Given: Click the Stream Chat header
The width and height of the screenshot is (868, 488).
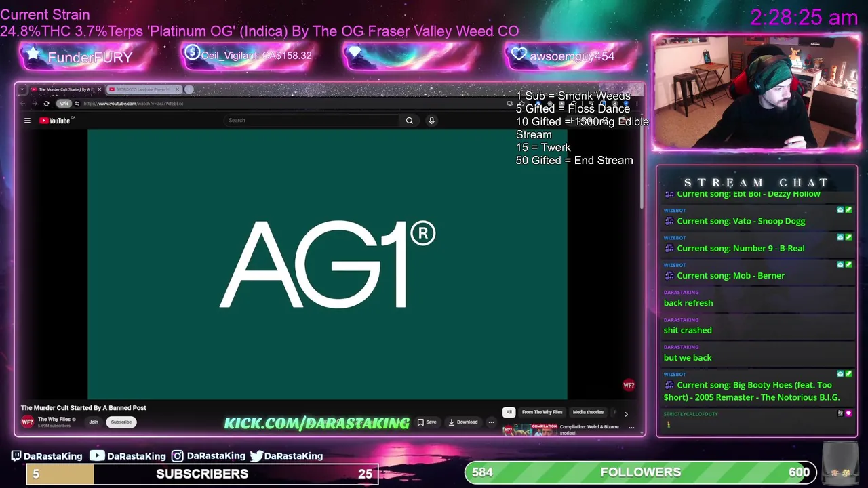Looking at the screenshot, I should point(756,182).
